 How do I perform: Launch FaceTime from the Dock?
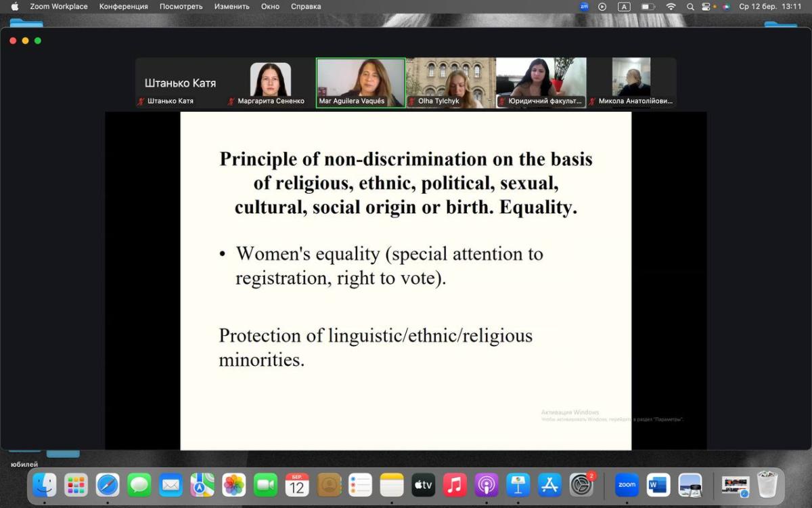266,485
